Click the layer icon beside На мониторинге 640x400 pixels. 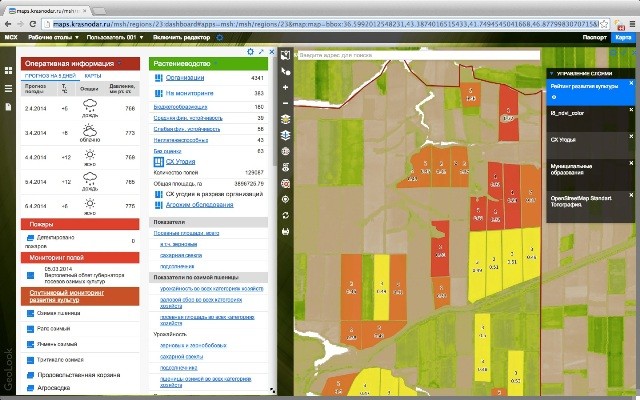(x=158, y=93)
